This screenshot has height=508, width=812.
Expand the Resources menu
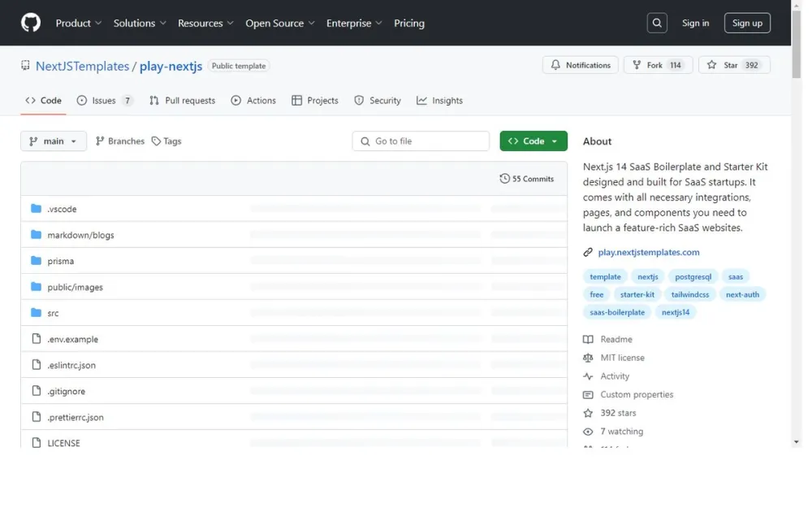pyautogui.click(x=205, y=23)
